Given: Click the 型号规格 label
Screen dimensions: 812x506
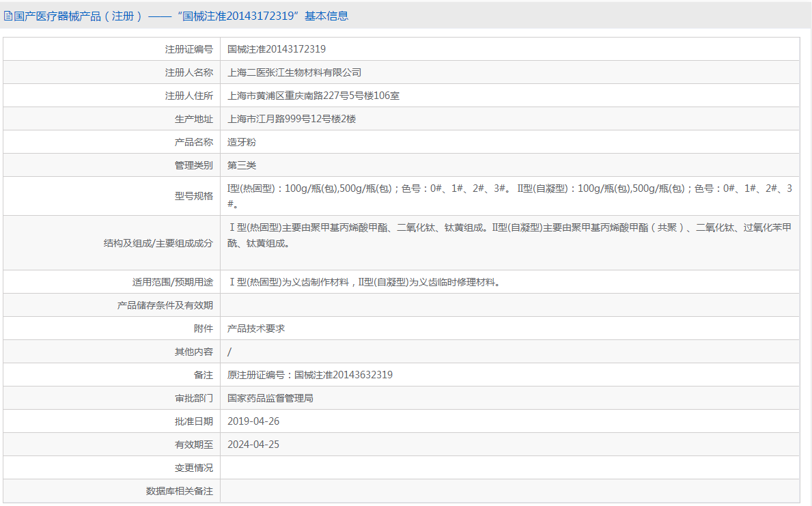Looking at the screenshot, I should [x=194, y=196].
